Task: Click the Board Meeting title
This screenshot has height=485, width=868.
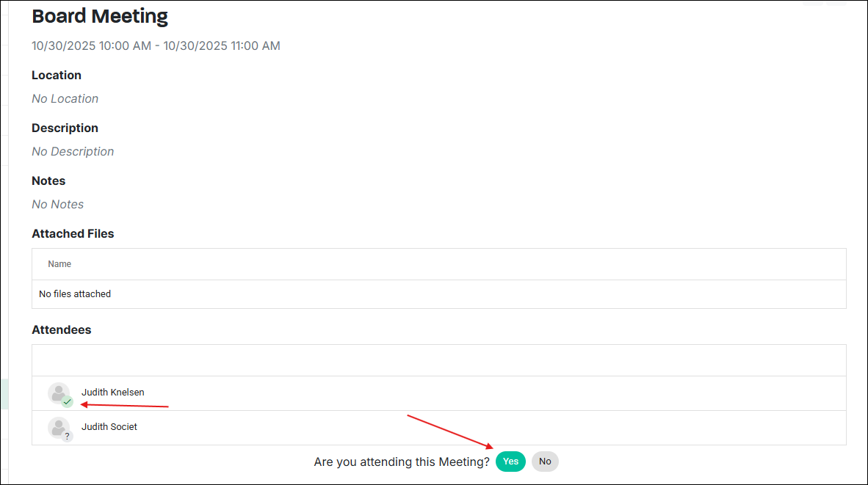Action: coord(100,16)
